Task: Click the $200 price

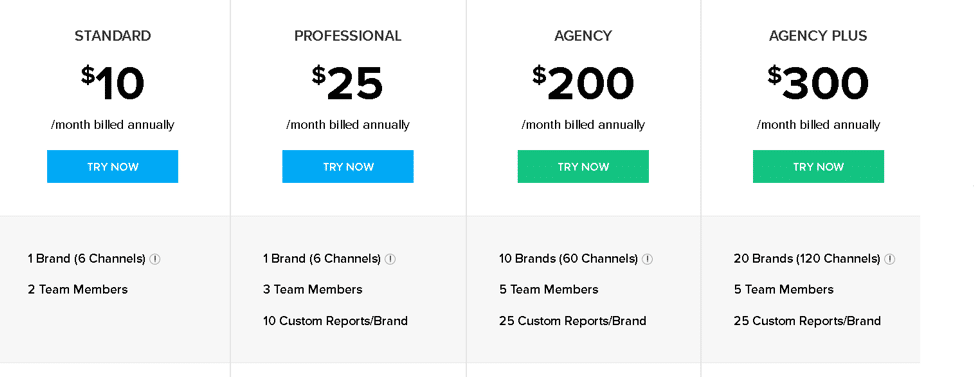Action: pos(583,83)
